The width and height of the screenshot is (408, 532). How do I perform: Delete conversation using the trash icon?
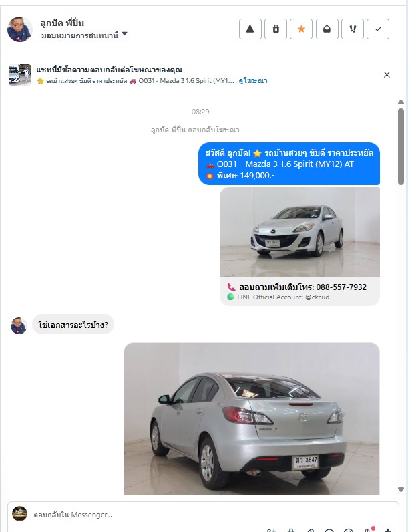[x=276, y=29]
